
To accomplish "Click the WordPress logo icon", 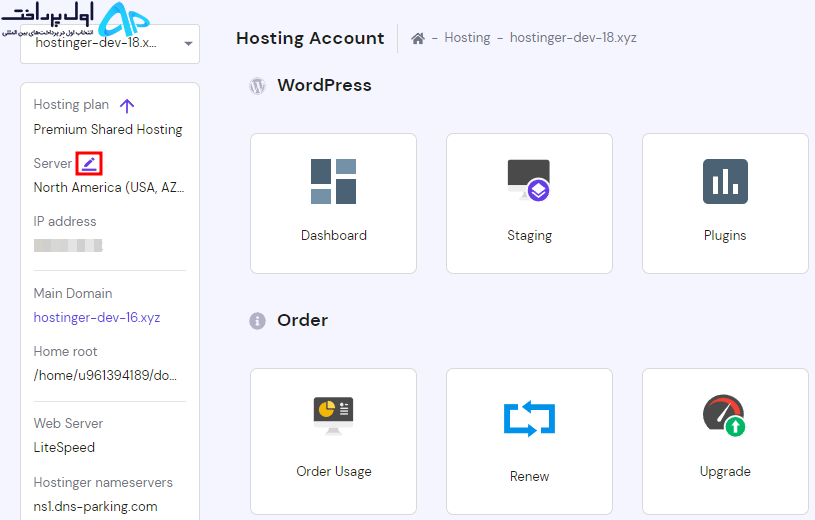I will click(x=257, y=85).
